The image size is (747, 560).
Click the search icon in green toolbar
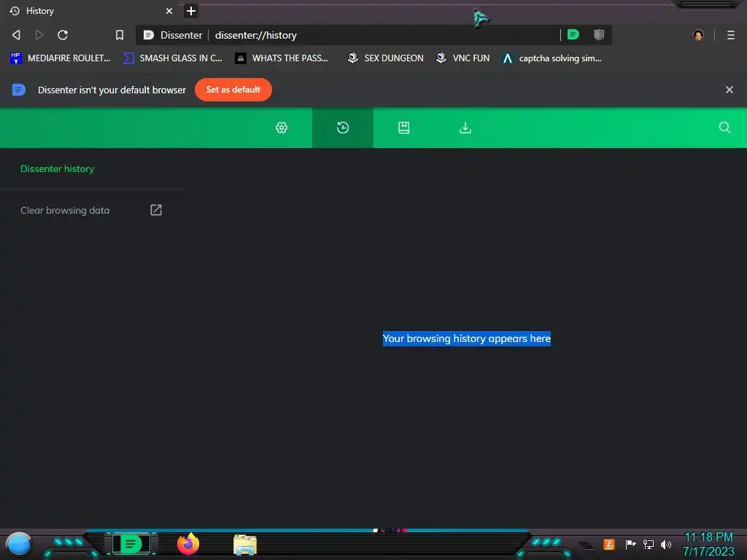pyautogui.click(x=724, y=127)
